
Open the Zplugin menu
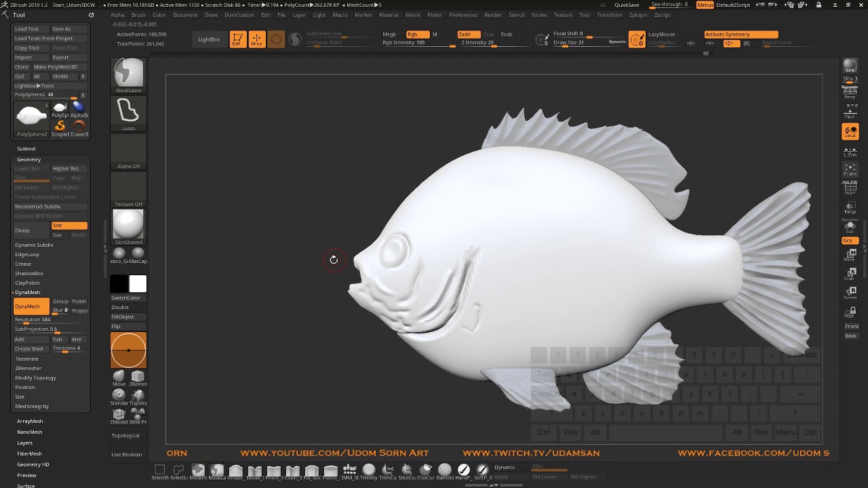(x=638, y=15)
